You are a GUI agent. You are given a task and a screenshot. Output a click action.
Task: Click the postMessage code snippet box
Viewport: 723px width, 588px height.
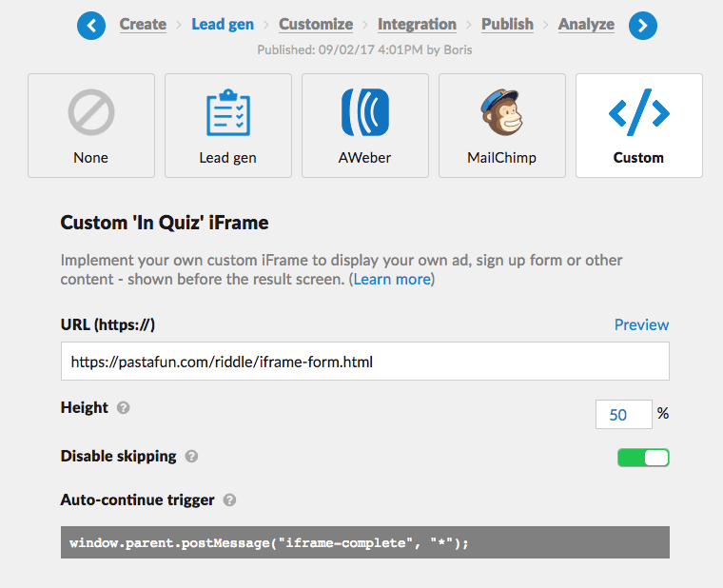click(365, 542)
